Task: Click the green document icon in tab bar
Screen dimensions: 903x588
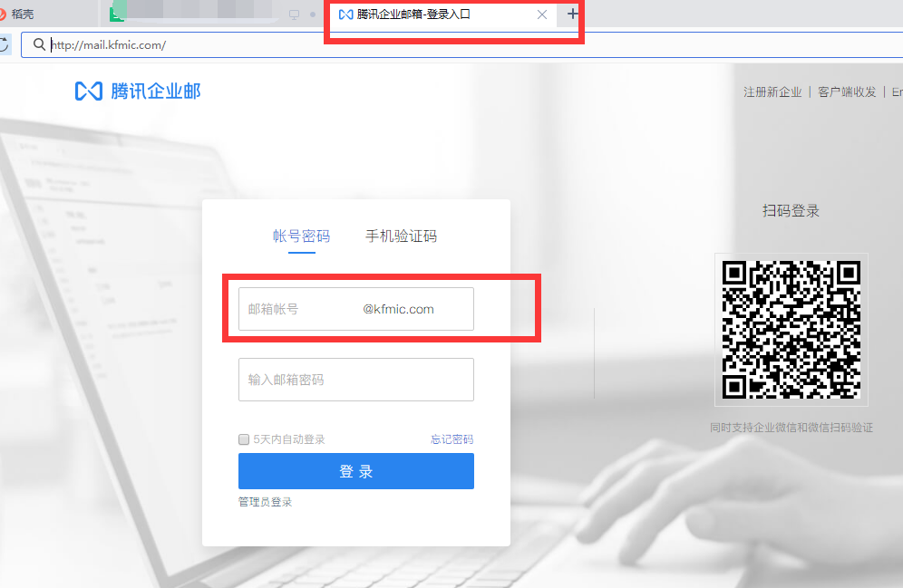Action: (115, 14)
